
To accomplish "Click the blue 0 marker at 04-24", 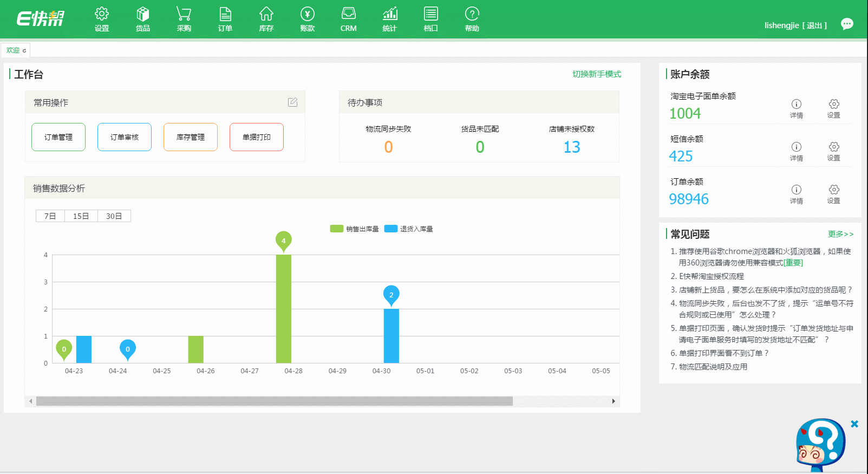I will [128, 349].
